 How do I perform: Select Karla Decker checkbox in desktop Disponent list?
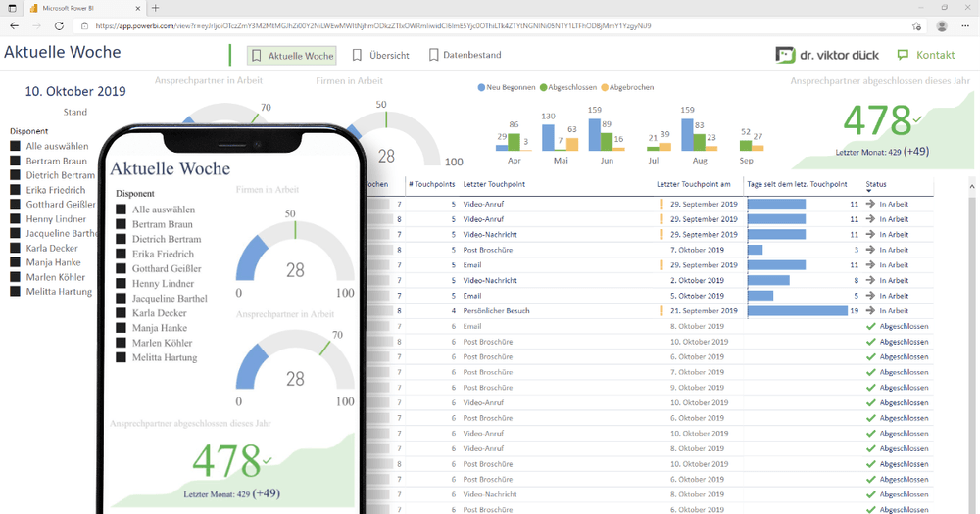click(15, 249)
